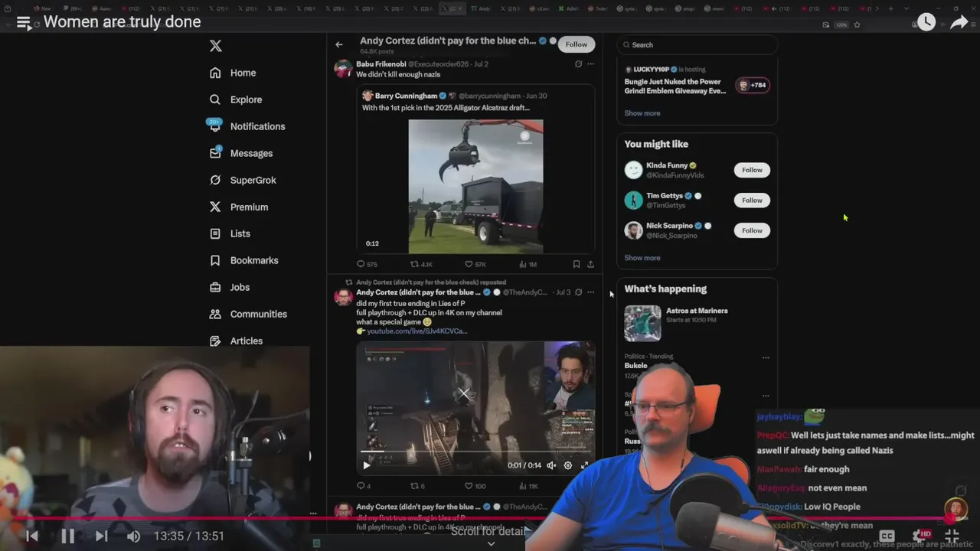
Task: Open the youtube.com/live link in post
Action: click(416, 331)
